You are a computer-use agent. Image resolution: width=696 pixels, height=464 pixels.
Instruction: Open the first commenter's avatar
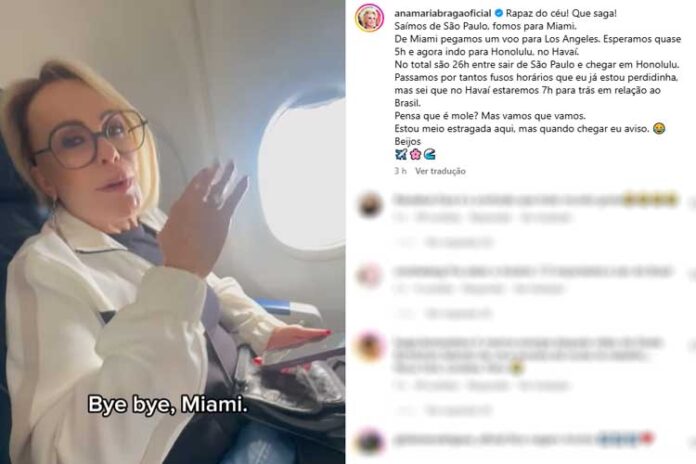[370, 205]
